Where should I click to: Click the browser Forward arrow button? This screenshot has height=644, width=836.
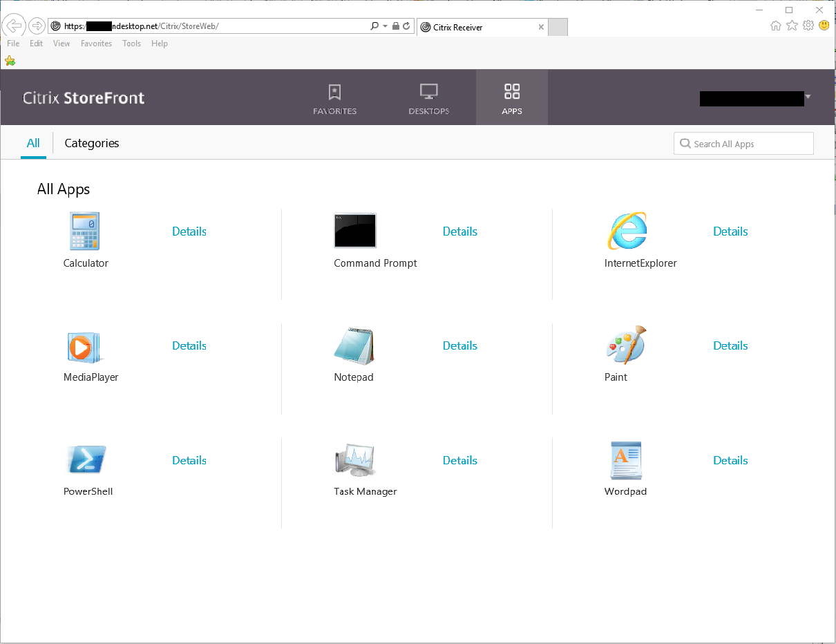pos(37,26)
